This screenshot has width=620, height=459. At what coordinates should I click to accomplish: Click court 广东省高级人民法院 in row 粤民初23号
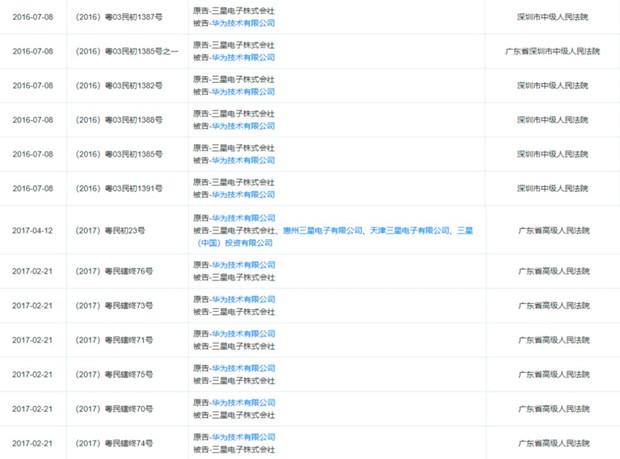tap(554, 230)
